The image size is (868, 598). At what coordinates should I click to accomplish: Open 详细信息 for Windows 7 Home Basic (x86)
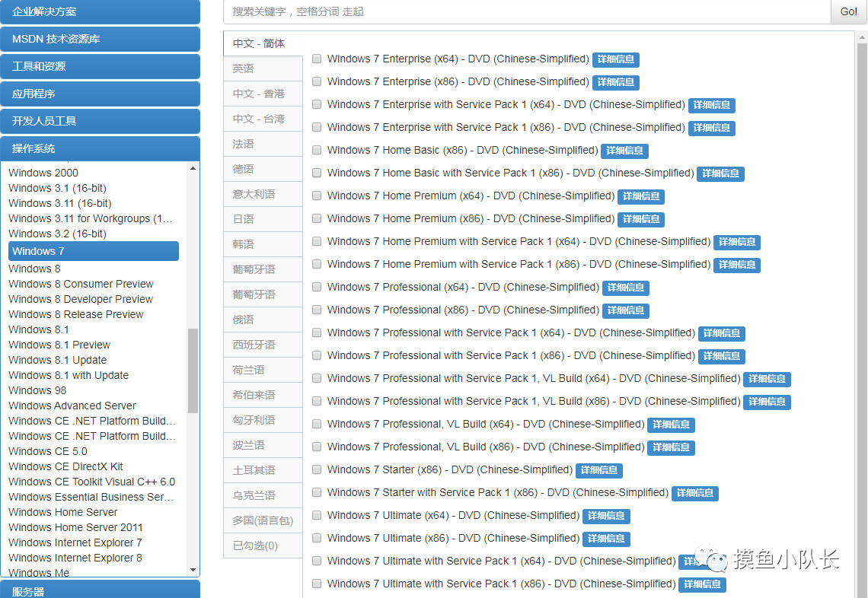[x=624, y=151]
